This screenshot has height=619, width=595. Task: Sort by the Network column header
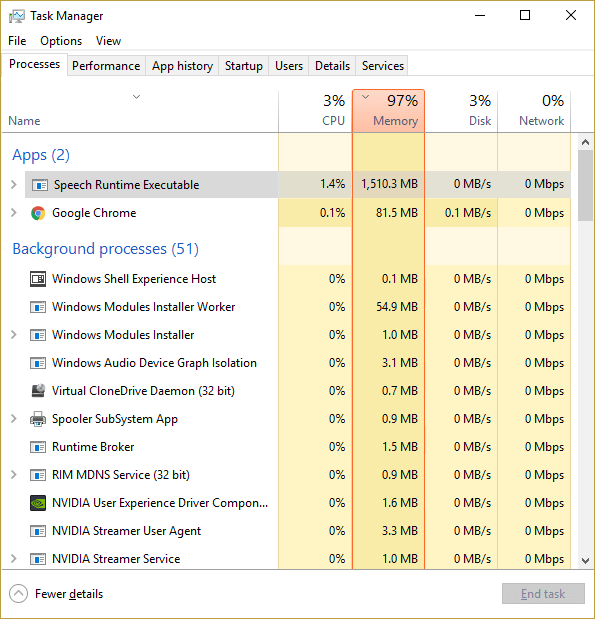pyautogui.click(x=534, y=112)
